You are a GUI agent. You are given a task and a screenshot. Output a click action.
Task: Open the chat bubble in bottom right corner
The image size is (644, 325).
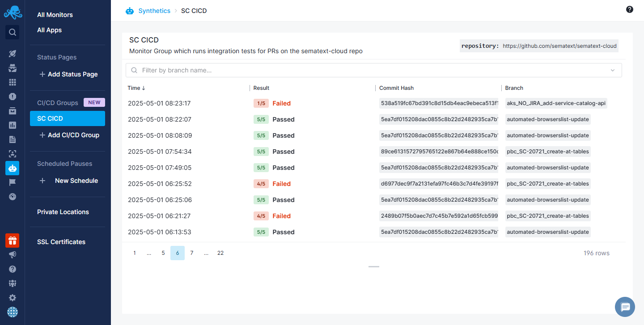(x=625, y=307)
